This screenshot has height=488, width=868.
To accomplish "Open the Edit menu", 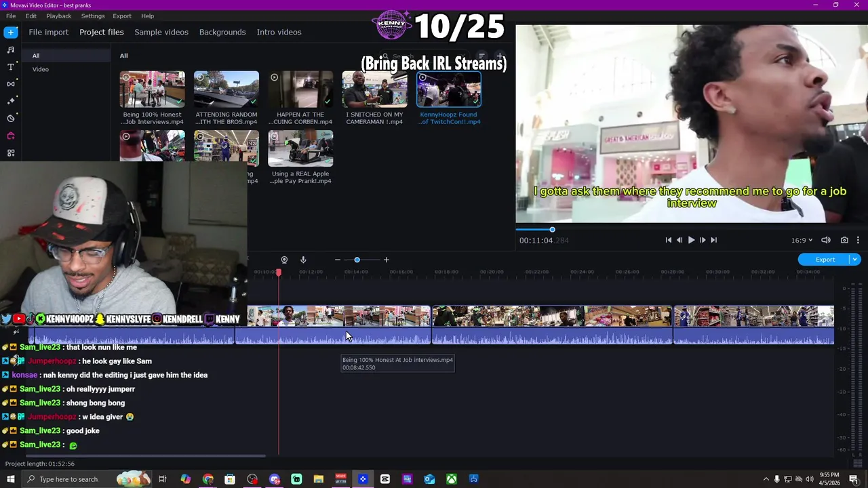I will pos(31,16).
